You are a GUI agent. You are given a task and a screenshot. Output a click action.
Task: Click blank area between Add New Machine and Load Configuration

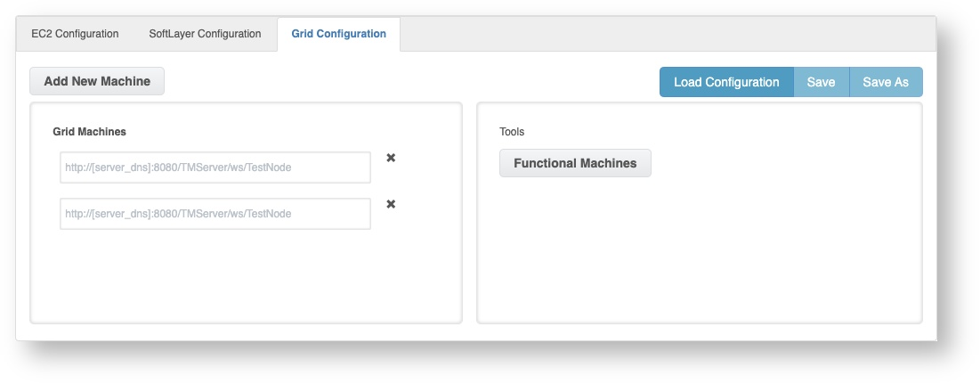pyautogui.click(x=409, y=81)
